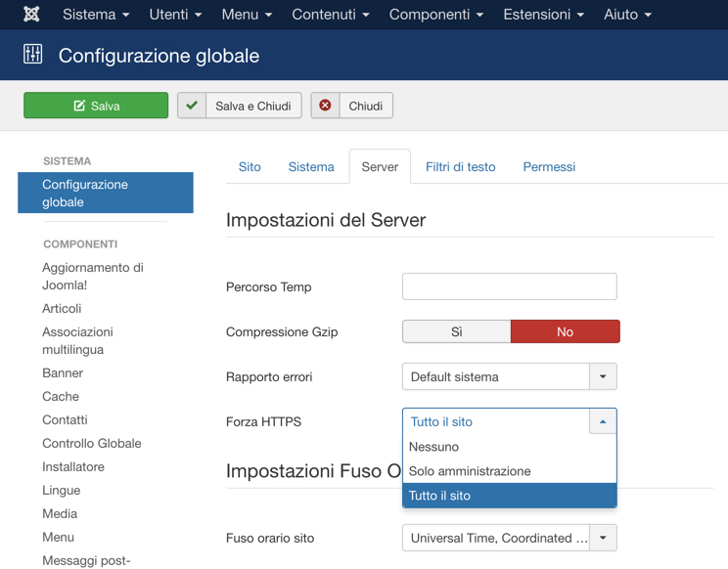Click the Compressione Gzip label
728x569 pixels.
click(x=282, y=332)
